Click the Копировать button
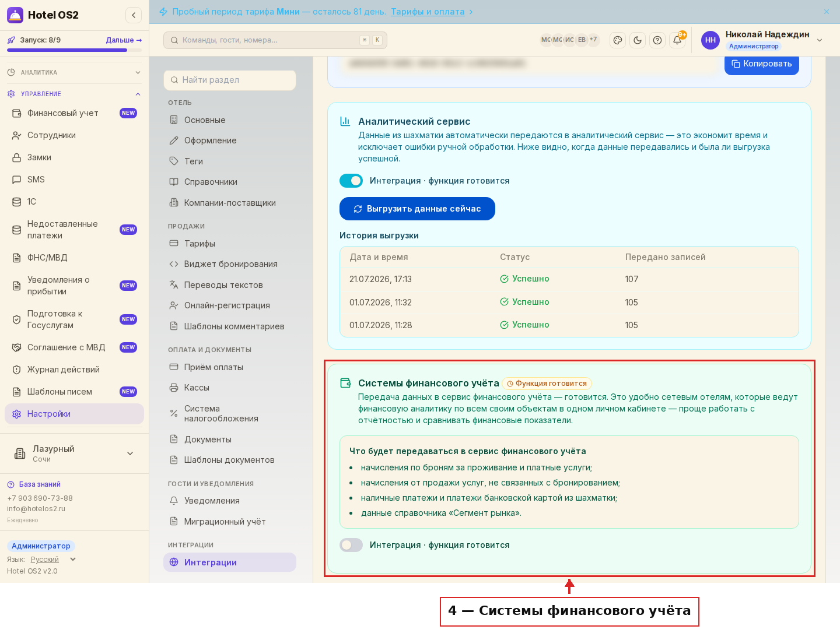This screenshot has height=640, width=840. 762,64
